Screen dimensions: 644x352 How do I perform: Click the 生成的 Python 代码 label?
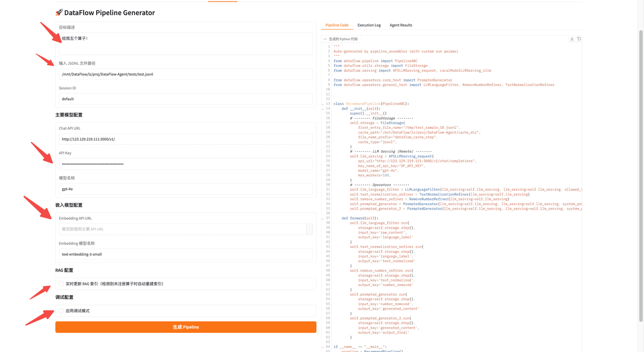(x=344, y=39)
